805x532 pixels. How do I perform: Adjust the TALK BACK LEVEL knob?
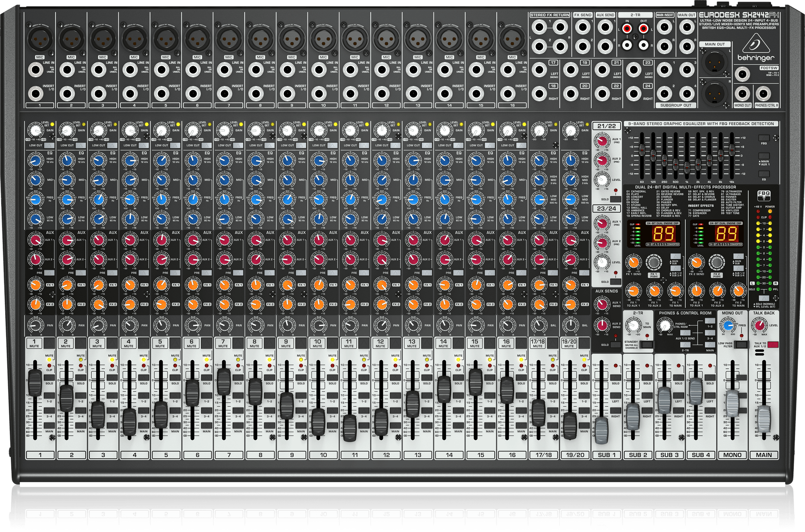pyautogui.click(x=760, y=325)
